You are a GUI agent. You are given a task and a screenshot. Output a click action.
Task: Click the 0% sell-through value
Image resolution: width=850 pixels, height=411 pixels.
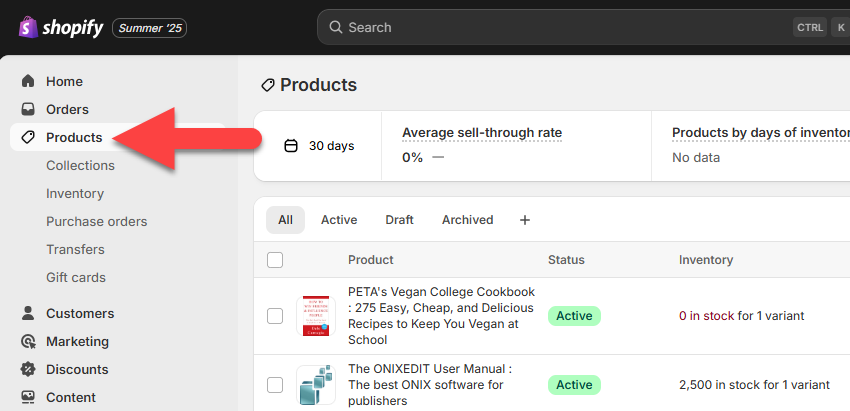tap(413, 158)
